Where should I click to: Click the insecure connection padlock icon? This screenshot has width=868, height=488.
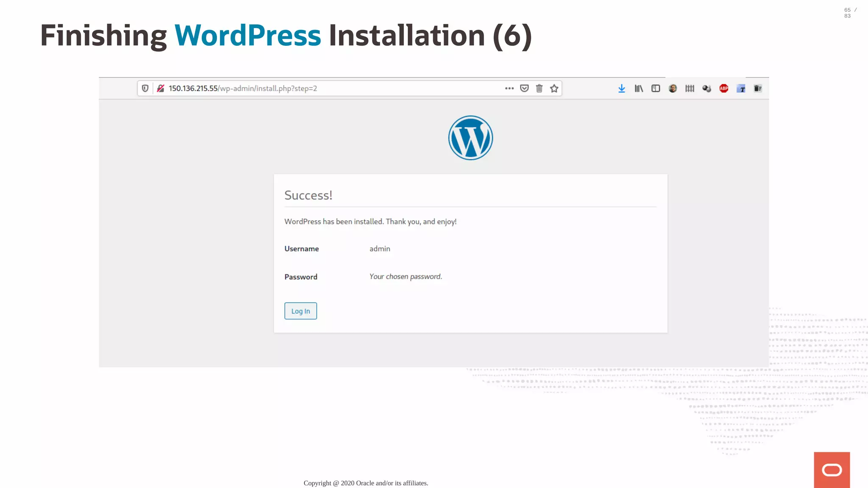(161, 89)
